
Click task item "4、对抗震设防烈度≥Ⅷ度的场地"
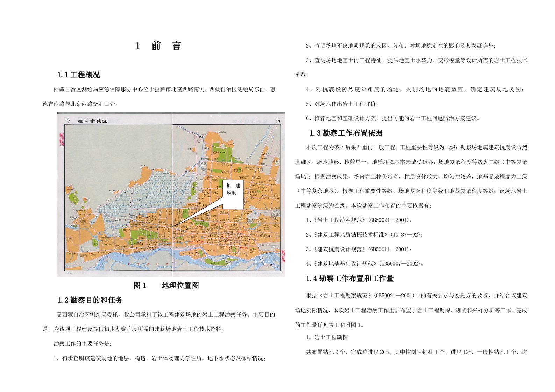pos(415,89)
